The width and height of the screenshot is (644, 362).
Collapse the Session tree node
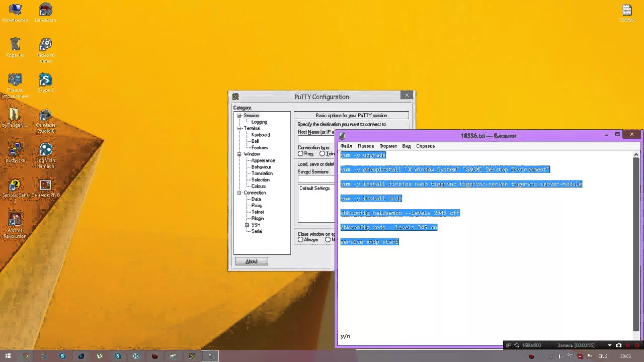pos(239,116)
